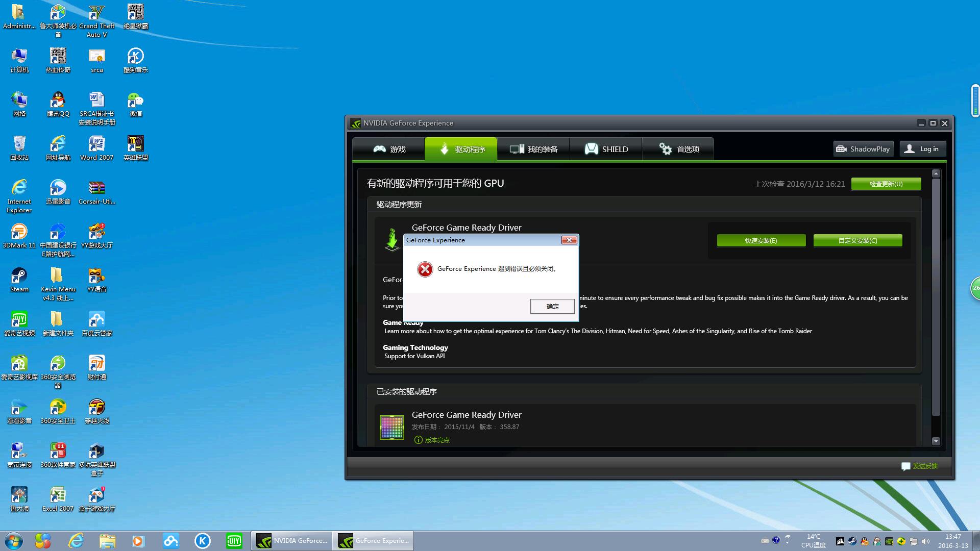980x551 pixels.
Task: Click 确定 in the error dialog
Action: 552,306
